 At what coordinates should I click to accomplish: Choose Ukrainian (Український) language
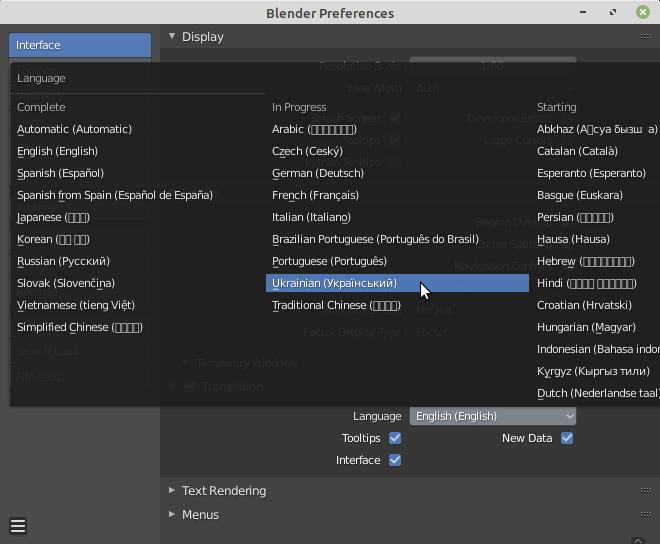pos(397,283)
